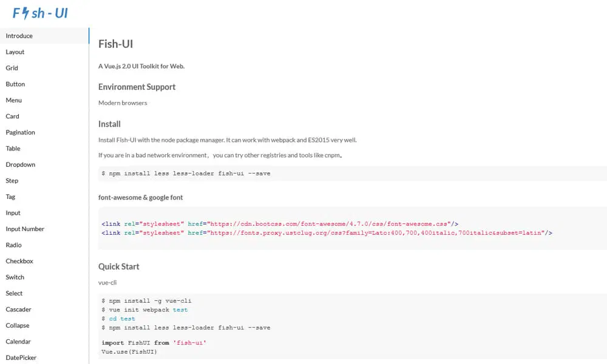This screenshot has width=607, height=364.
Task: Select Calendar from the sidebar
Action: click(x=44, y=342)
